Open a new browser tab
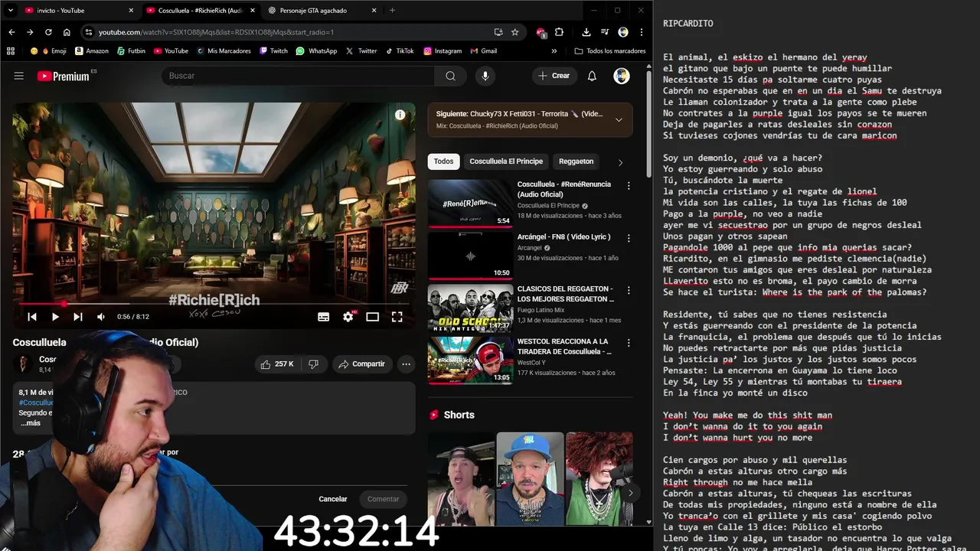980x551 pixels. [392, 11]
